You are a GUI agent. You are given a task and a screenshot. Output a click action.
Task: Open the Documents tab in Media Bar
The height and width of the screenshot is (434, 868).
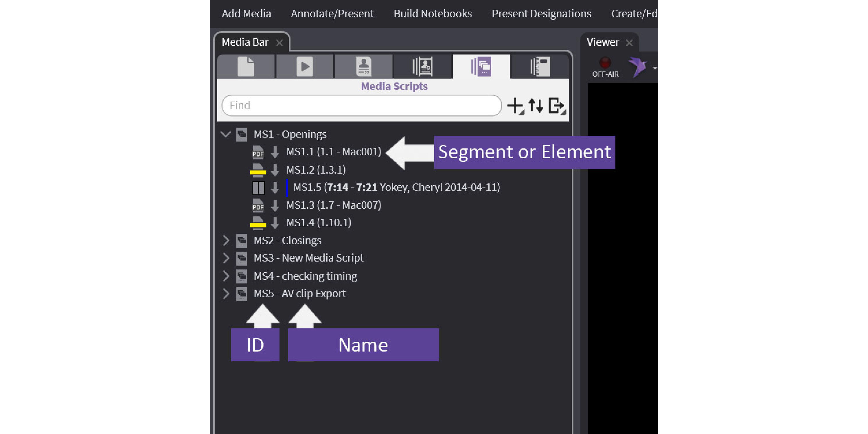click(x=246, y=67)
